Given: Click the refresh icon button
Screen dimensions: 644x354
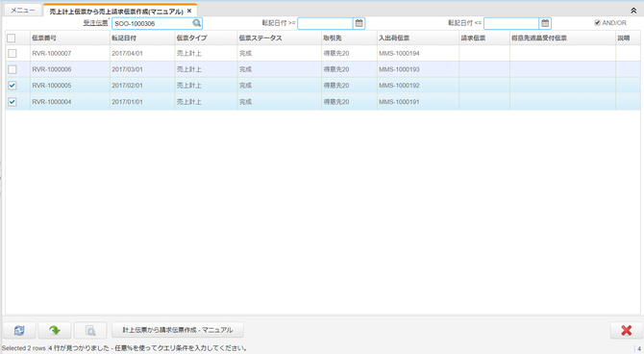Looking at the screenshot, I should pos(19,330).
